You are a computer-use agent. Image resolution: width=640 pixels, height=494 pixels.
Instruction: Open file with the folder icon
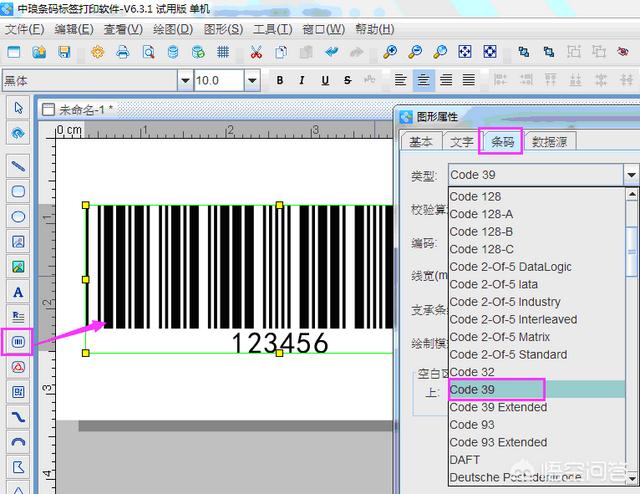pos(39,52)
